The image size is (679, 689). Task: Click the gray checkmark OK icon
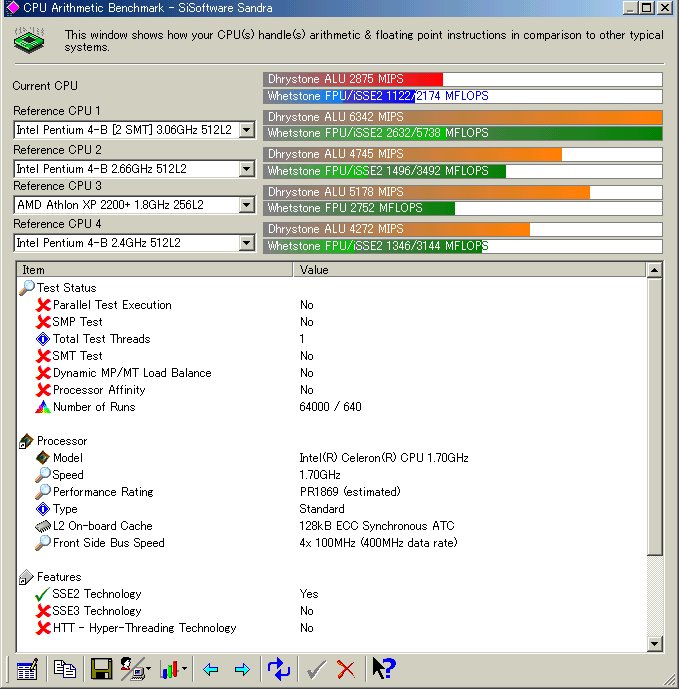(x=316, y=670)
